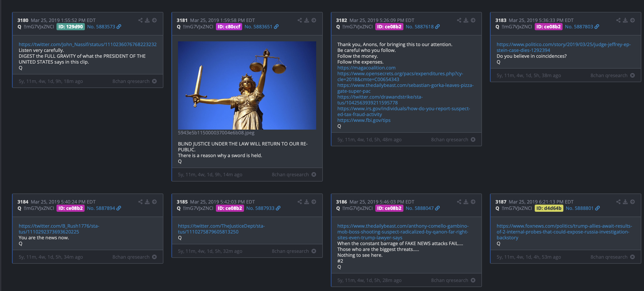Viewport: 644px width, 291px height.
Task: Open drawandstrike twitter status link
Action: [x=380, y=100]
